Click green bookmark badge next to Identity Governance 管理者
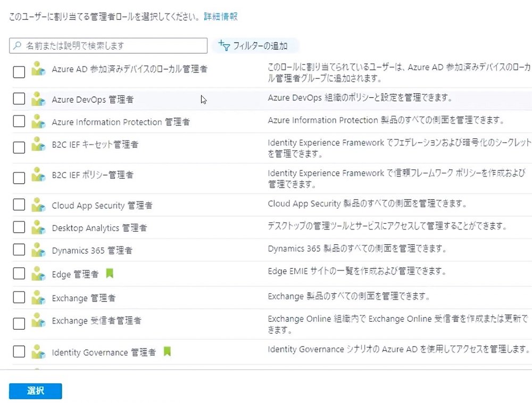This screenshot has height=403, width=532. pos(167,351)
